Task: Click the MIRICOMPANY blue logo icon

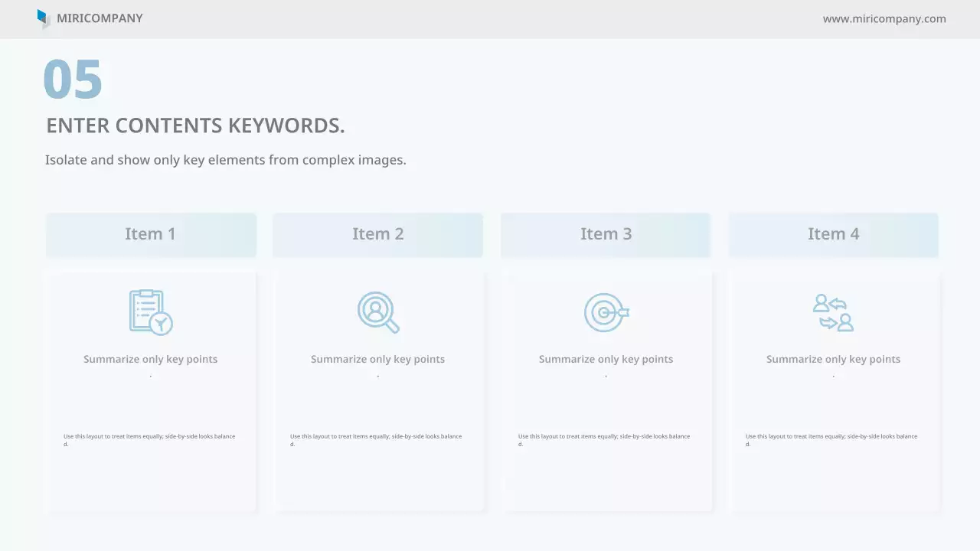Action: [43, 18]
